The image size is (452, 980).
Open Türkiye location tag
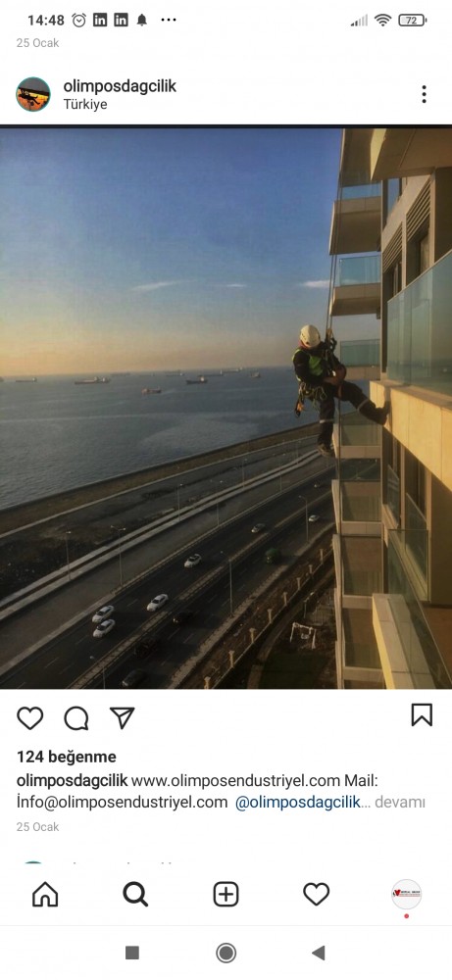click(x=85, y=105)
